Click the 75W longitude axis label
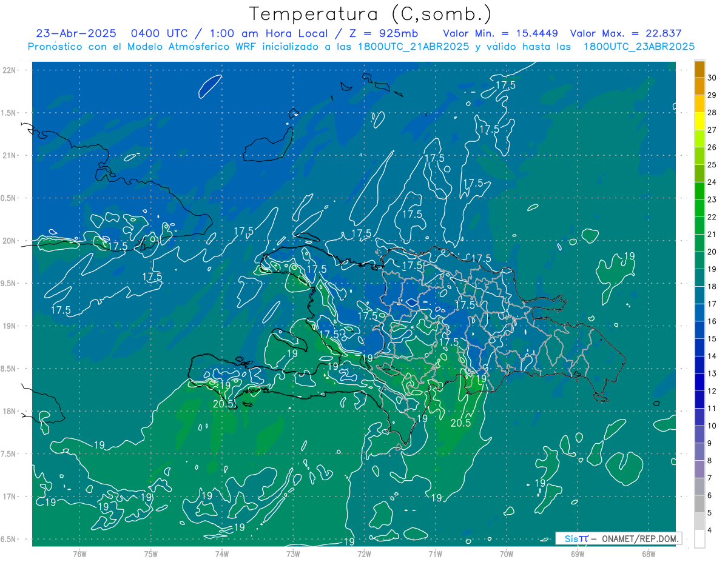Screen dimensions: 728x562 click(151, 554)
